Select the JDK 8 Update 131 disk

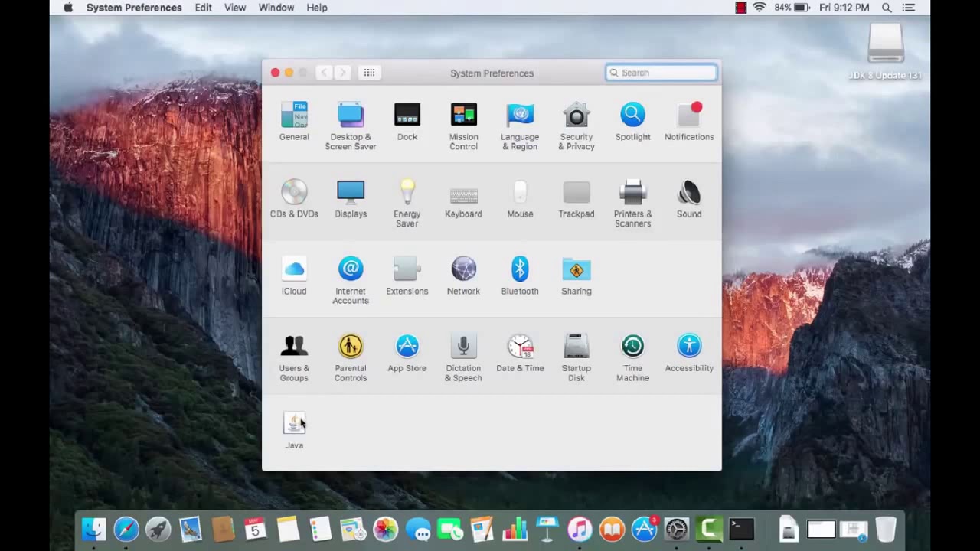tap(885, 52)
